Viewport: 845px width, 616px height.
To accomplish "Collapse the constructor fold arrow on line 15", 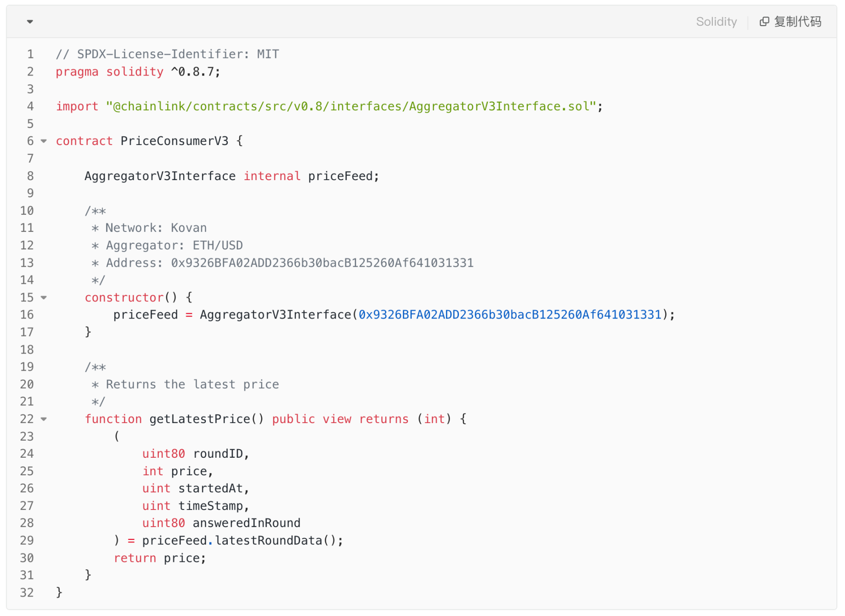I will (44, 298).
